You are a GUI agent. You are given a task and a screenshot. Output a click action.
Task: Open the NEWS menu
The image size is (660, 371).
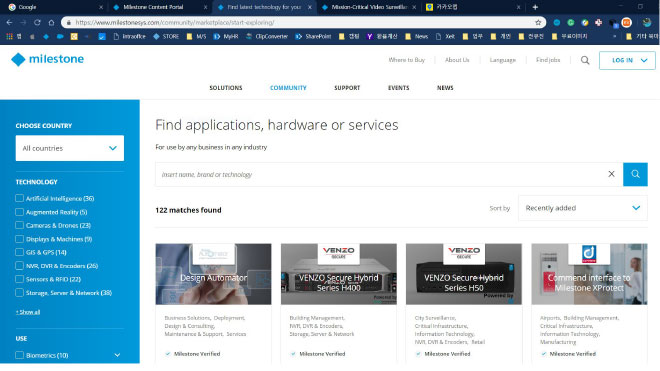click(x=445, y=88)
